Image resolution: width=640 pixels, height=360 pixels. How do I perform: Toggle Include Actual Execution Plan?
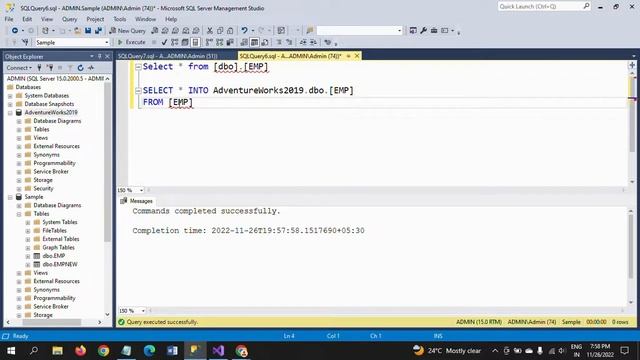click(209, 42)
